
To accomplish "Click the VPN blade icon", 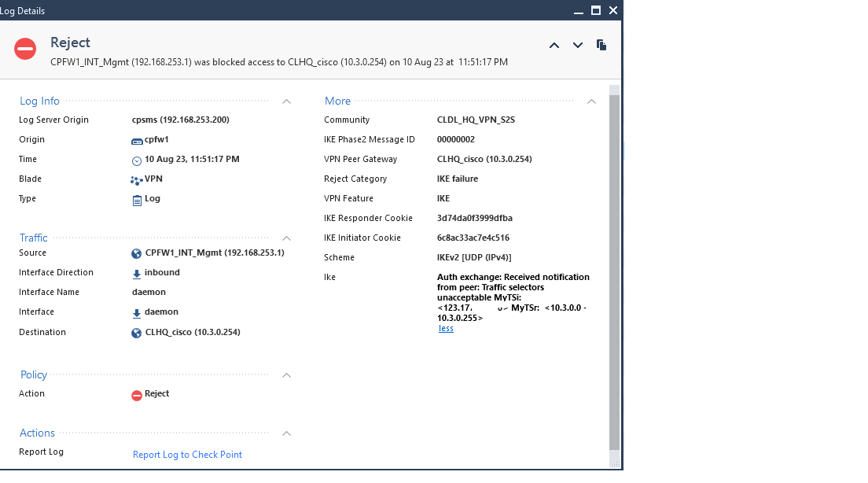I will point(138,179).
